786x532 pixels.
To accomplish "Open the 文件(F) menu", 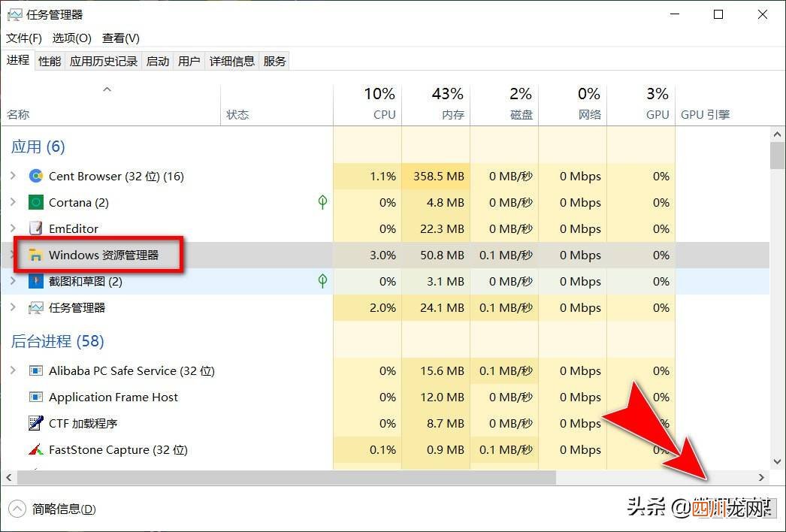I will point(23,38).
